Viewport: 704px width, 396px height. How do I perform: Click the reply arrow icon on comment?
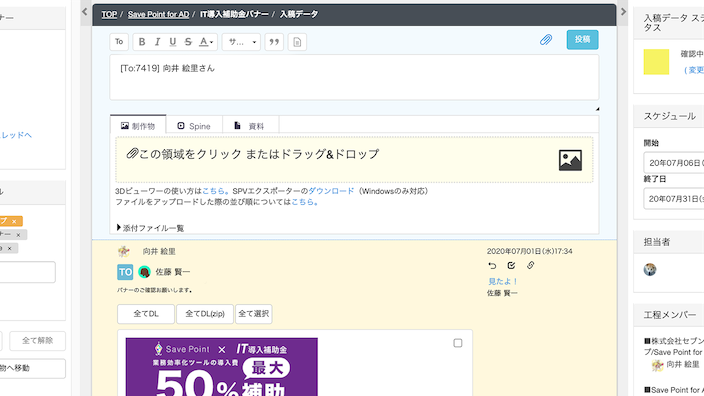click(492, 266)
